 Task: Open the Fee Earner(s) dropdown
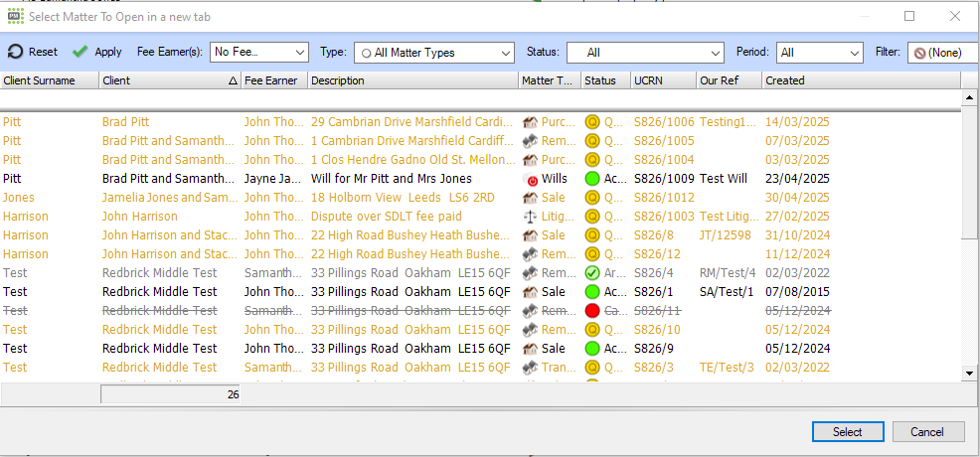point(300,53)
